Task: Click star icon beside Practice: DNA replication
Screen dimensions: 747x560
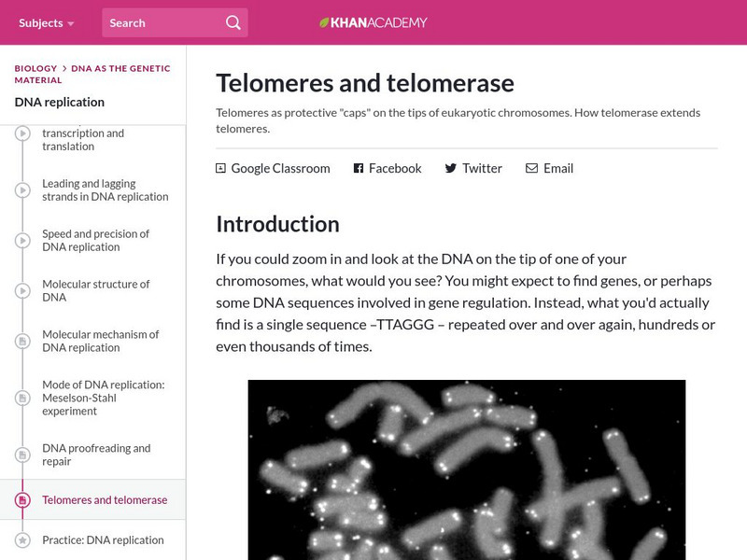Action: coord(22,540)
